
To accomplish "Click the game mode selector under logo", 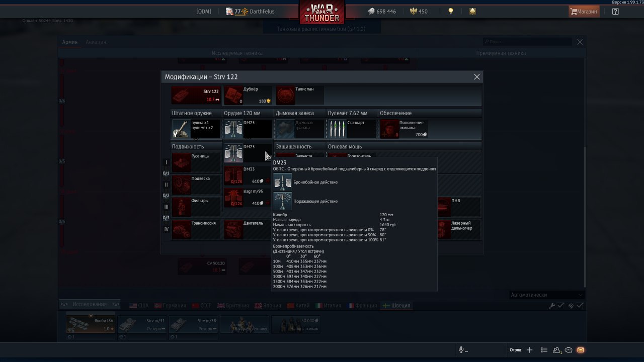I will 322,29.
